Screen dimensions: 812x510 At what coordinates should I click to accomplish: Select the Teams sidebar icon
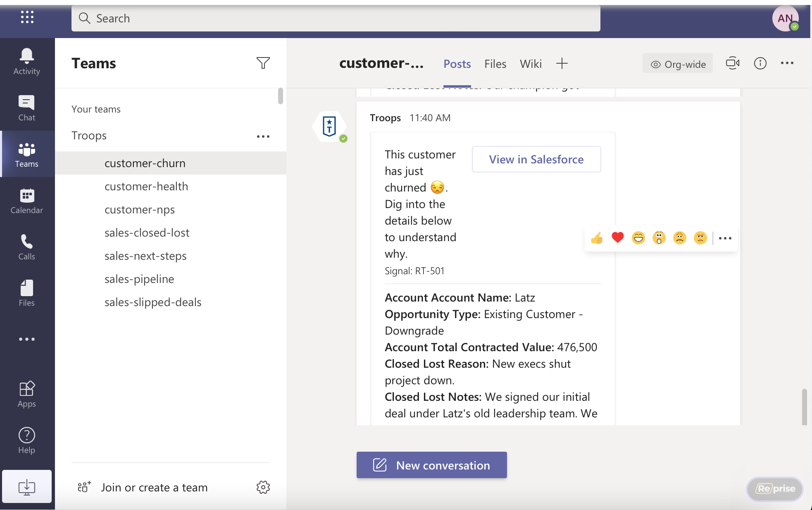tap(27, 154)
